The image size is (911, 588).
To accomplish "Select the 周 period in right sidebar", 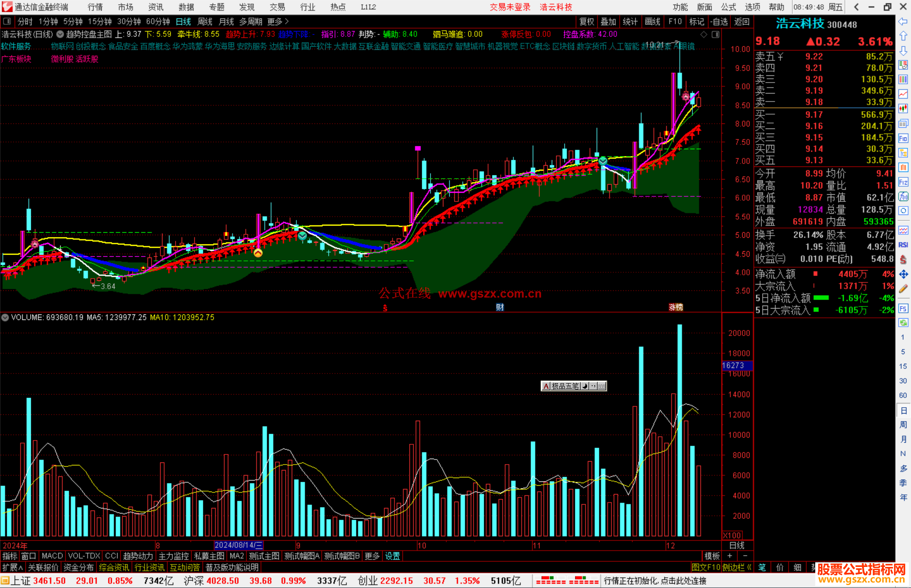I will 903,425.
